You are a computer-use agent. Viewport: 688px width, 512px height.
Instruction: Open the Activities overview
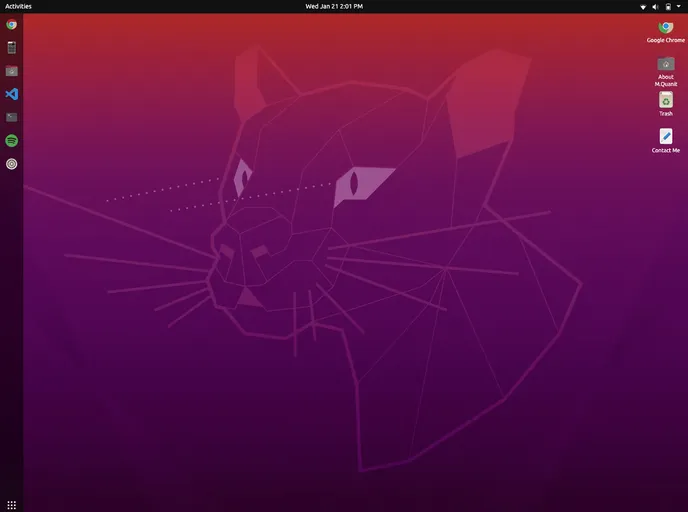click(x=18, y=6)
